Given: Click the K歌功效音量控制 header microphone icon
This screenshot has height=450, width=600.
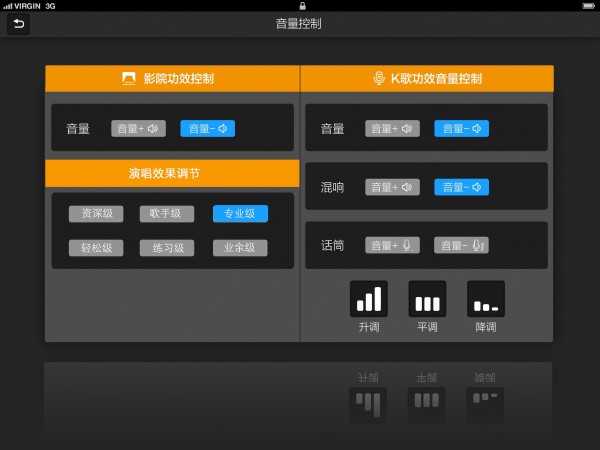Looking at the screenshot, I should 379,78.
